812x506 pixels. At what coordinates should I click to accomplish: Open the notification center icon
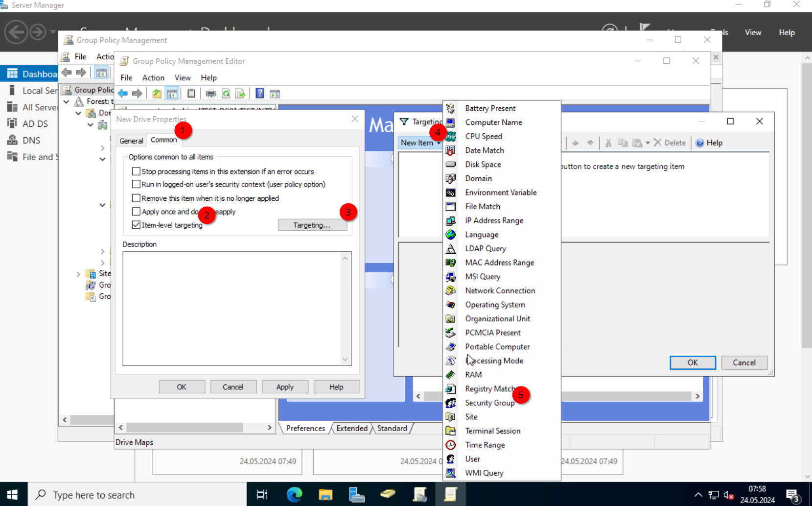pyautogui.click(x=792, y=495)
